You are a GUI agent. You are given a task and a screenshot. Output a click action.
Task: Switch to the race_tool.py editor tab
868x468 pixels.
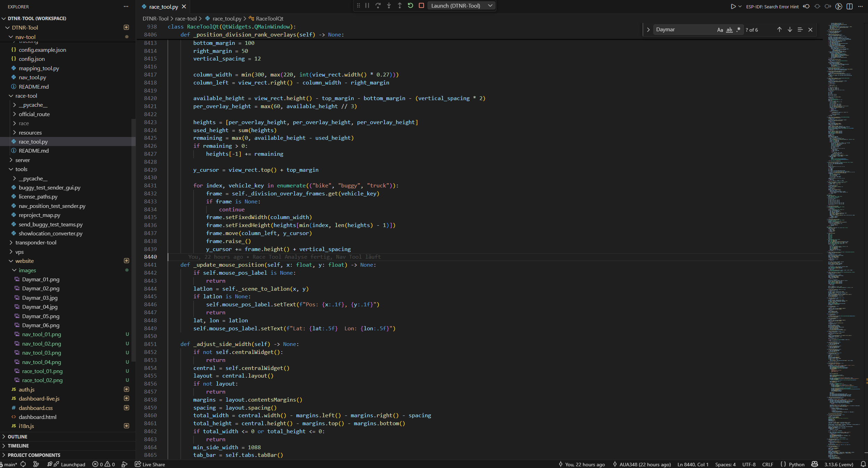(163, 6)
